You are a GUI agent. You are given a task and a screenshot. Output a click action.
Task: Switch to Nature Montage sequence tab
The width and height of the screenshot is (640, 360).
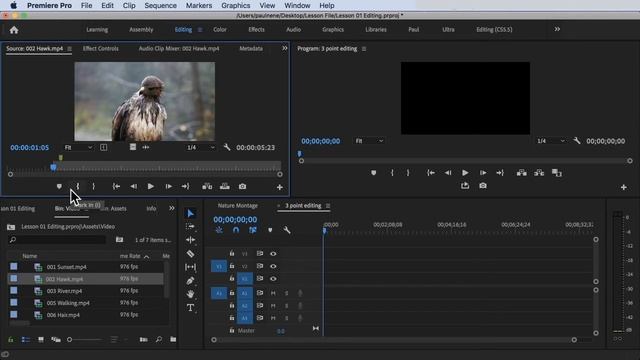click(238, 206)
